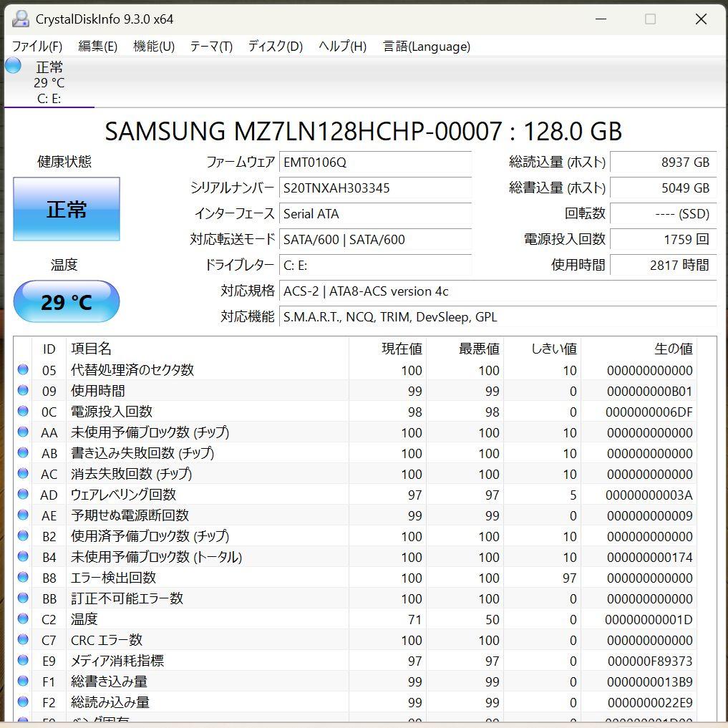
Task: Select the CRC エラー数 row name
Action: (x=107, y=640)
